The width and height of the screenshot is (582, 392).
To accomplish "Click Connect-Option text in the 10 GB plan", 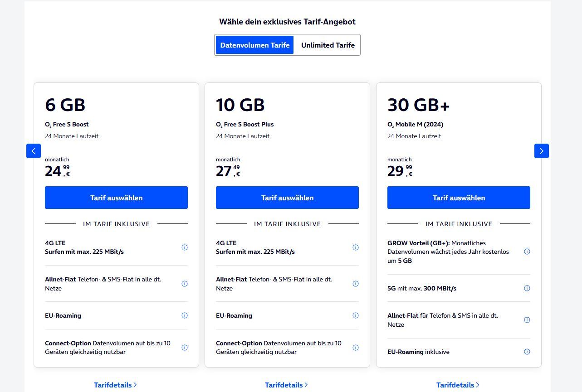I will point(279,348).
